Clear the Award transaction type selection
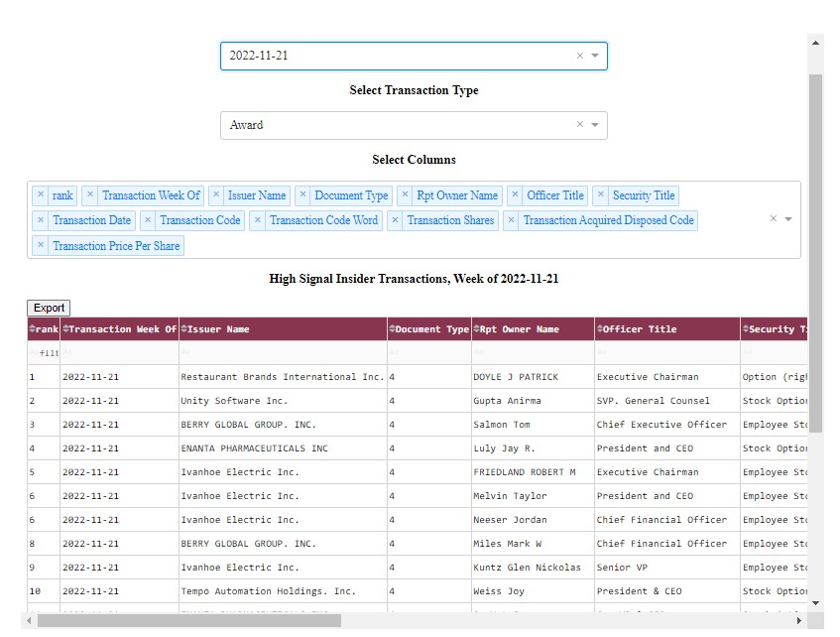The image size is (840, 637). coord(580,125)
